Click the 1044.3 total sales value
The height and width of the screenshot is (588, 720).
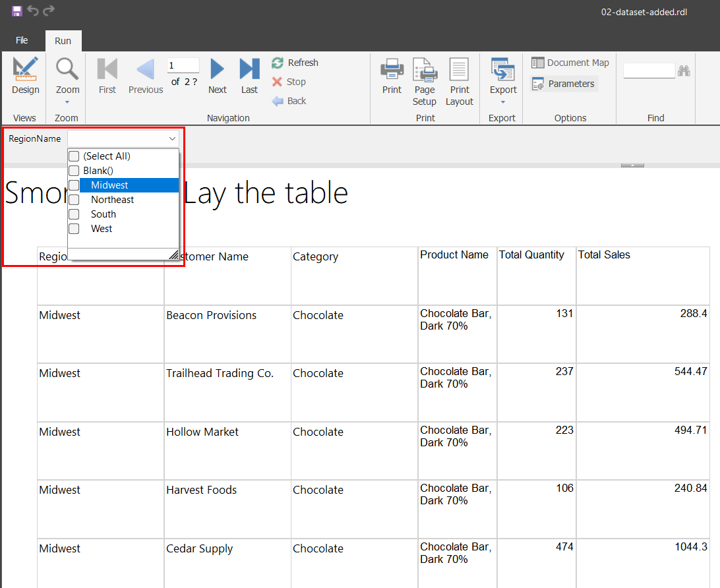point(690,546)
